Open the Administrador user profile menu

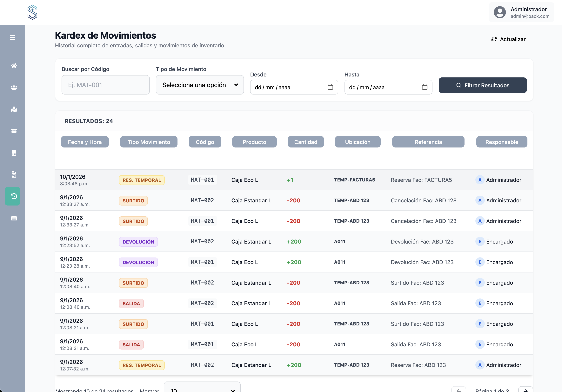click(x=521, y=12)
